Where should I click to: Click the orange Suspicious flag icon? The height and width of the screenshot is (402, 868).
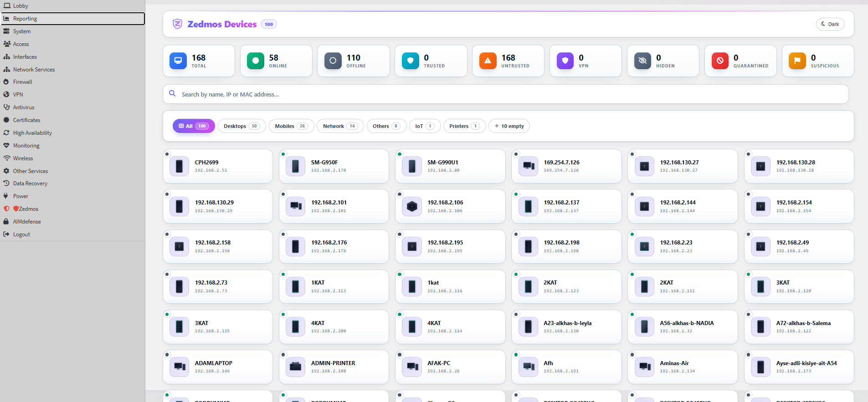click(x=797, y=61)
